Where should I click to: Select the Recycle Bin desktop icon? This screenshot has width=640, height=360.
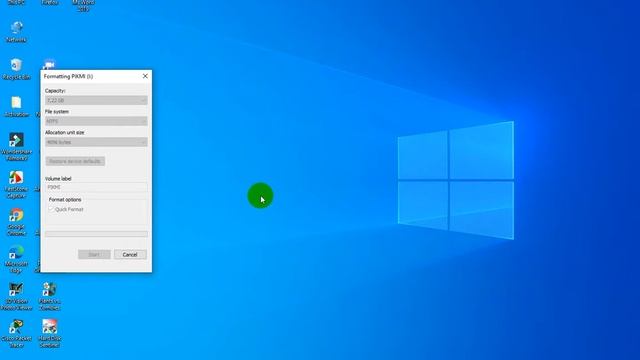16,69
